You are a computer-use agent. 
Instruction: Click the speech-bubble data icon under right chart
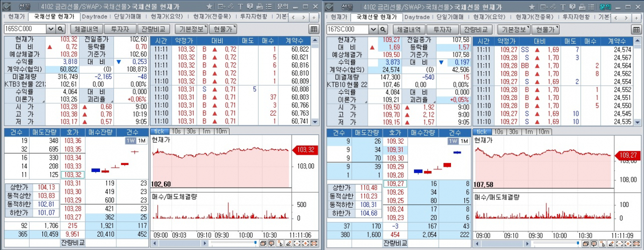[594, 244]
